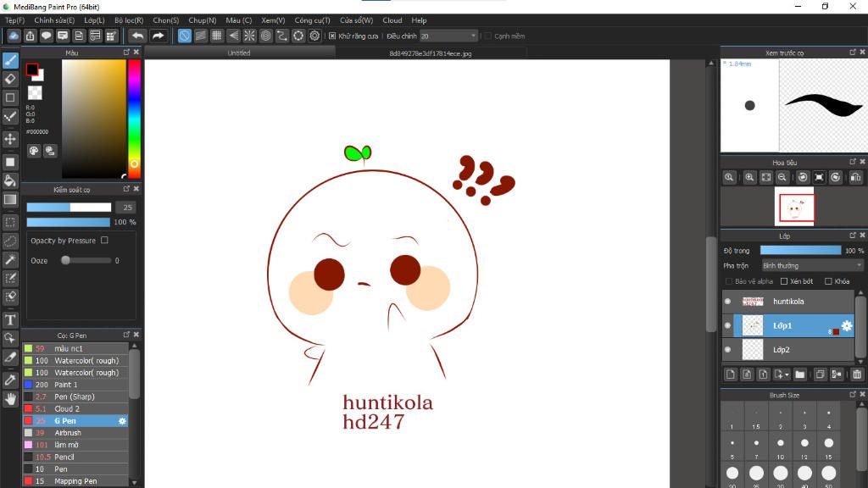Hide the Lớp1 layer

coord(728,326)
